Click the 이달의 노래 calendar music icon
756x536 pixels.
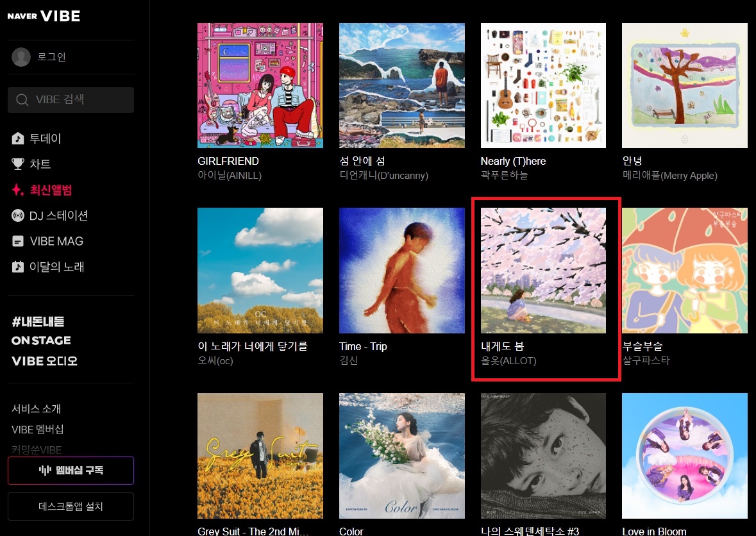click(x=18, y=267)
